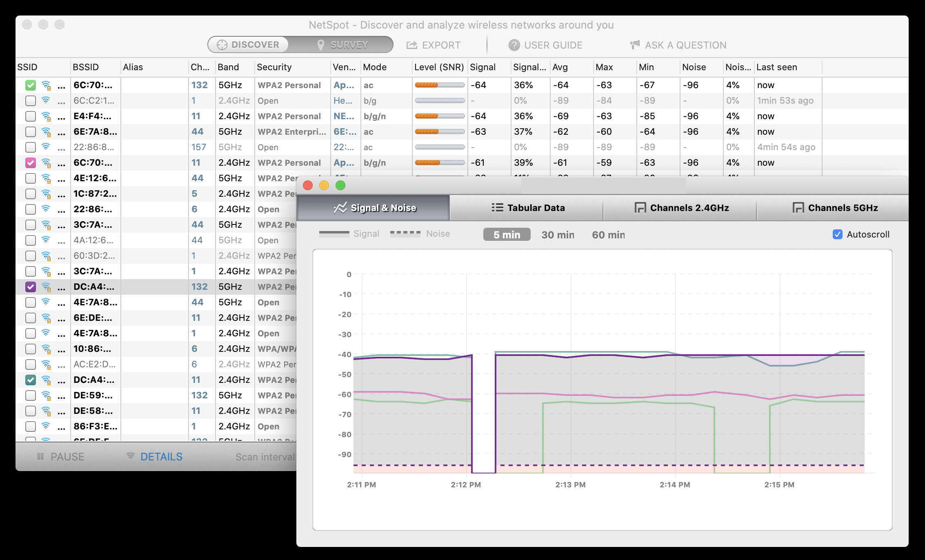Click locked Wi-Fi icon of E4:F4 row
Image resolution: width=925 pixels, height=560 pixels.
[x=46, y=116]
